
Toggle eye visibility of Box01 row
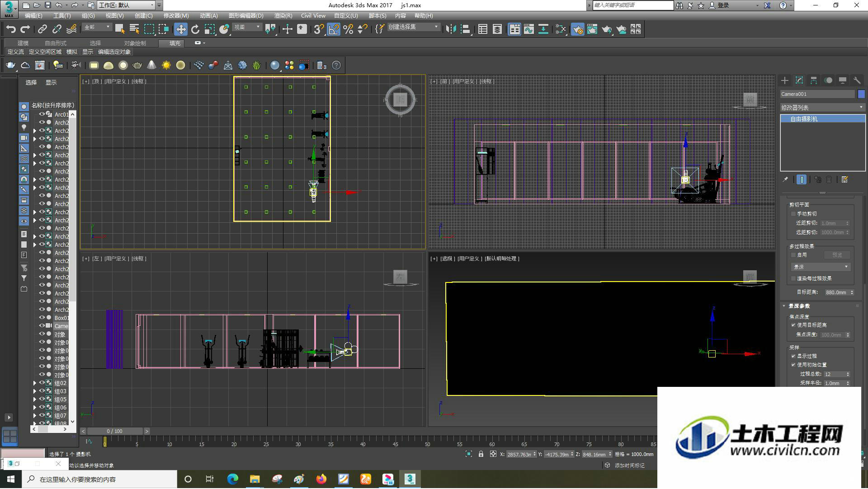tap(42, 318)
